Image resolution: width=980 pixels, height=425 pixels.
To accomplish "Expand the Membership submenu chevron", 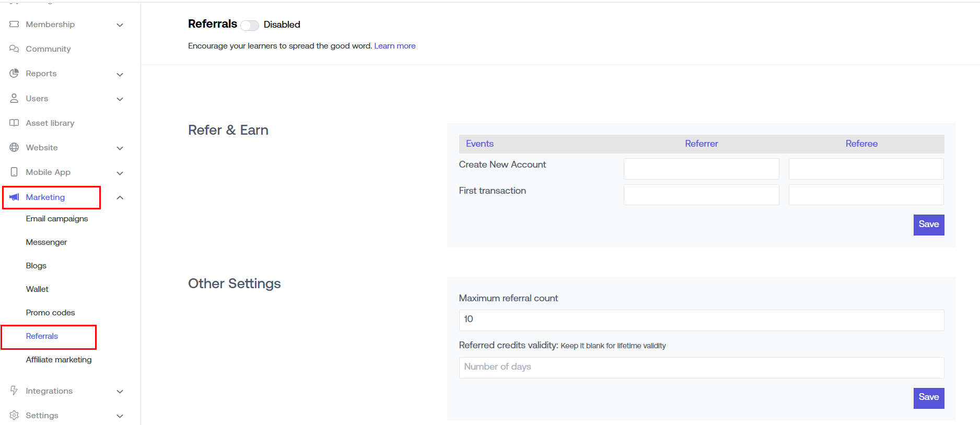I will [120, 25].
